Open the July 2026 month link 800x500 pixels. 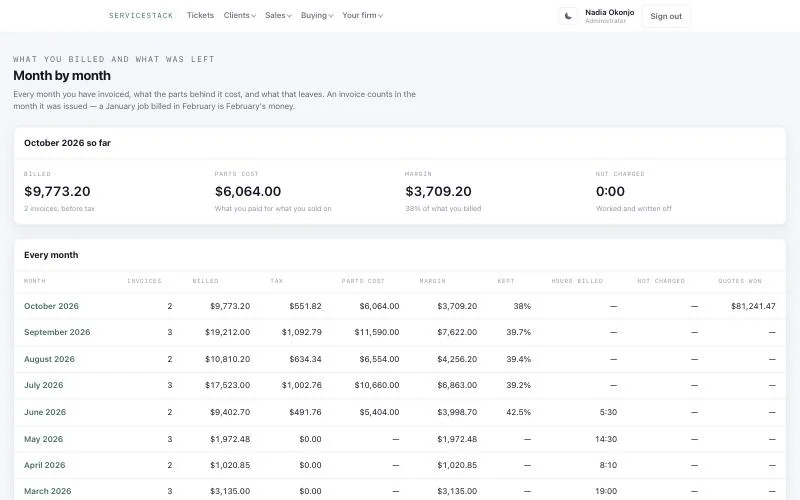click(x=43, y=385)
